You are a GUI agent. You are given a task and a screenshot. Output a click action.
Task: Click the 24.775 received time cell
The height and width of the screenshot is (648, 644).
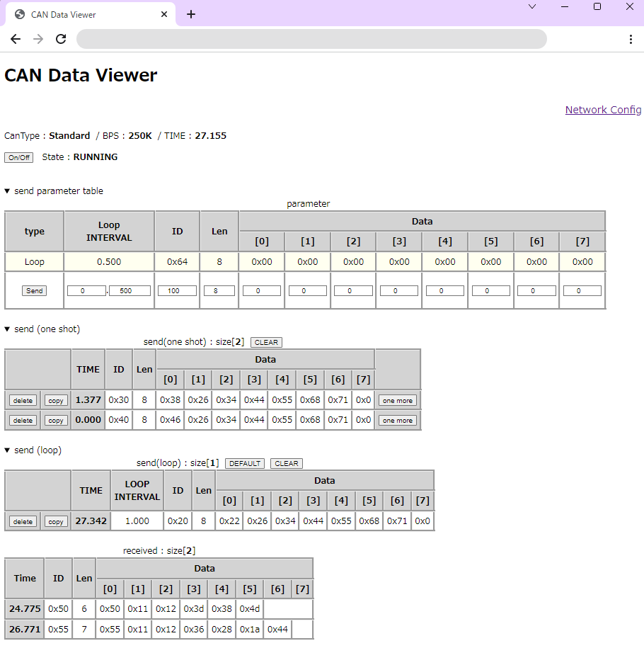coord(25,609)
